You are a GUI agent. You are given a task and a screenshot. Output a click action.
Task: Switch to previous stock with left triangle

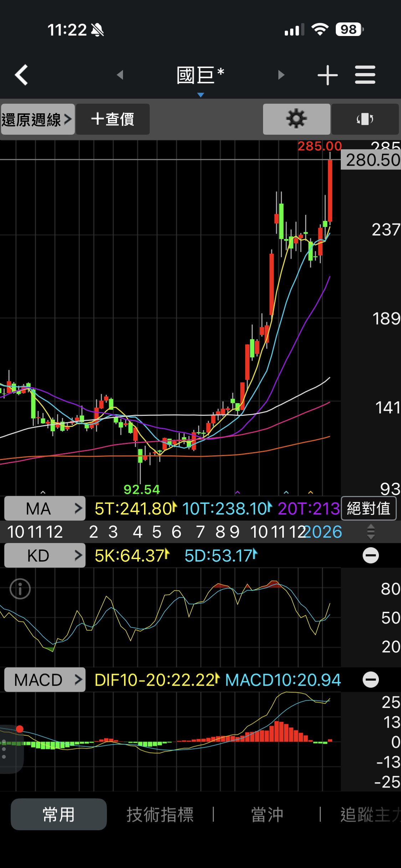point(120,75)
